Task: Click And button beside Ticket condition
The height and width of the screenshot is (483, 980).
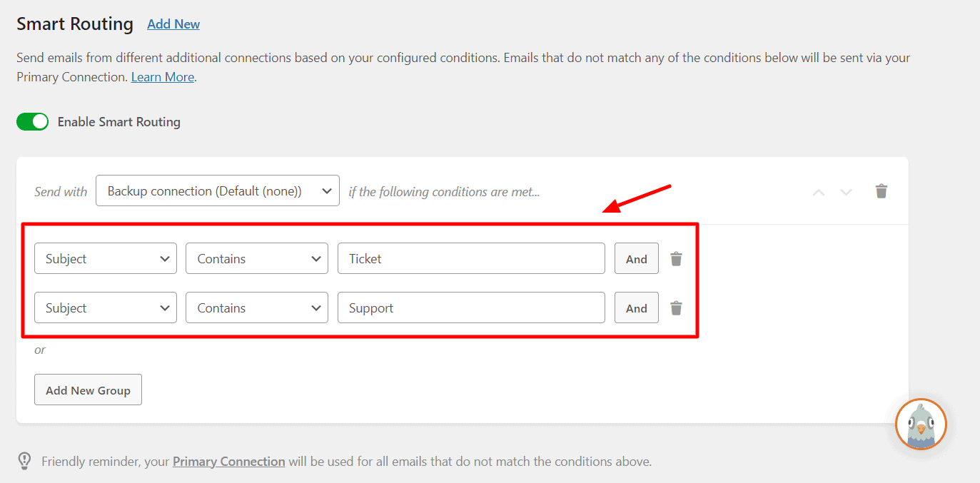Action: point(636,259)
